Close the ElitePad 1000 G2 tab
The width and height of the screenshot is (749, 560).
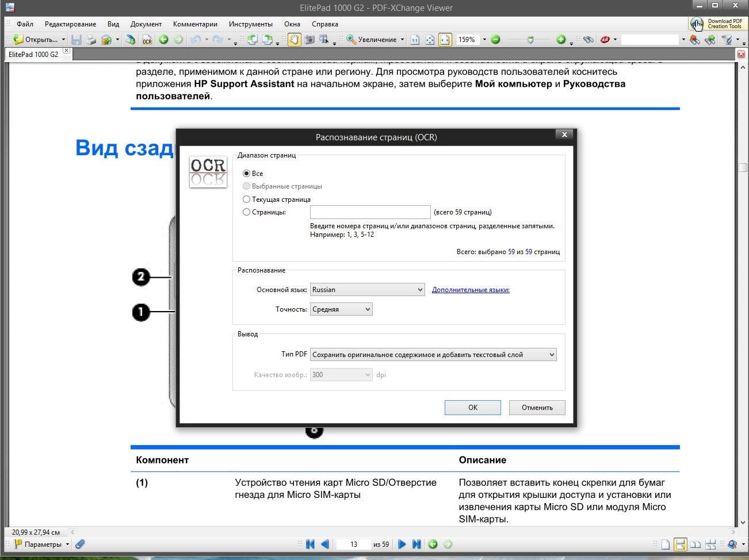pos(66,51)
